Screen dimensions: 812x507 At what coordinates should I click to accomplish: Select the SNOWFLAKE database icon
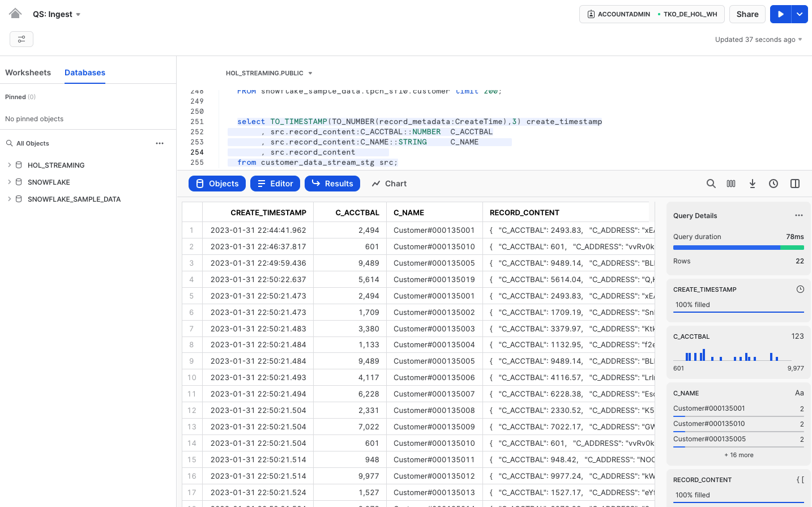tap(19, 182)
